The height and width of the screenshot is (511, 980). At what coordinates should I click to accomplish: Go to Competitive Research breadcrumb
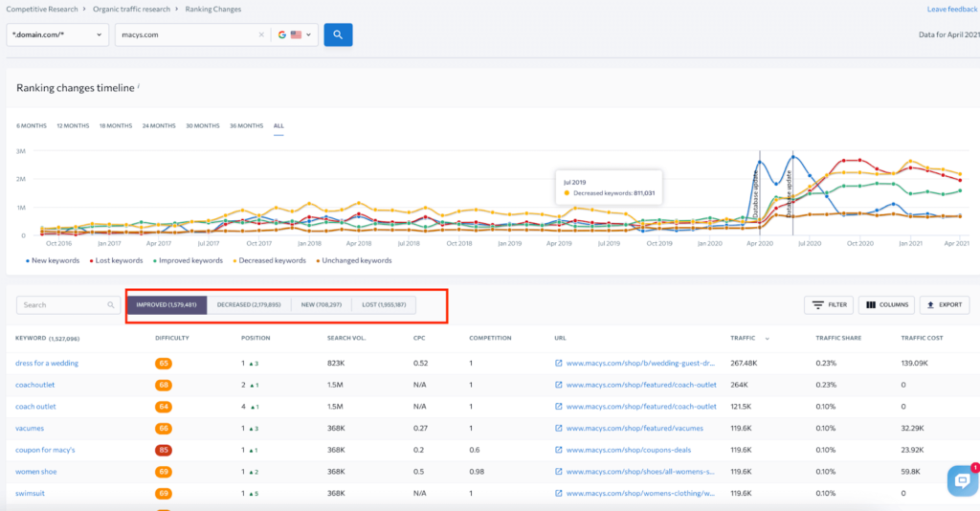42,10
